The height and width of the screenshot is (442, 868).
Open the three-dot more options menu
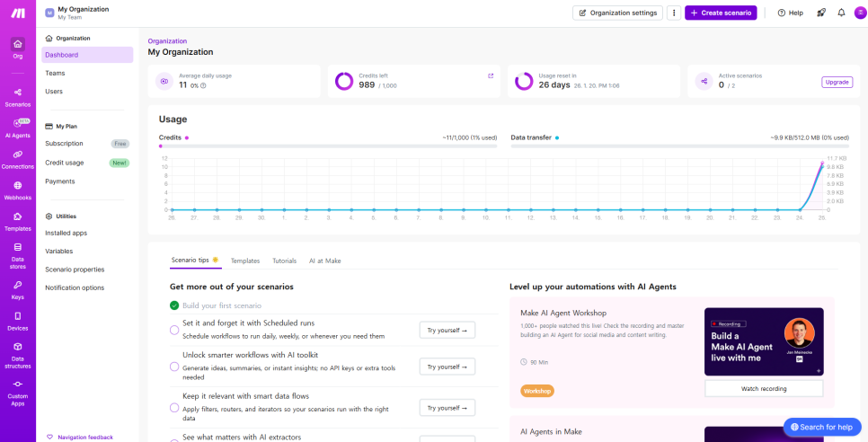pyautogui.click(x=674, y=13)
